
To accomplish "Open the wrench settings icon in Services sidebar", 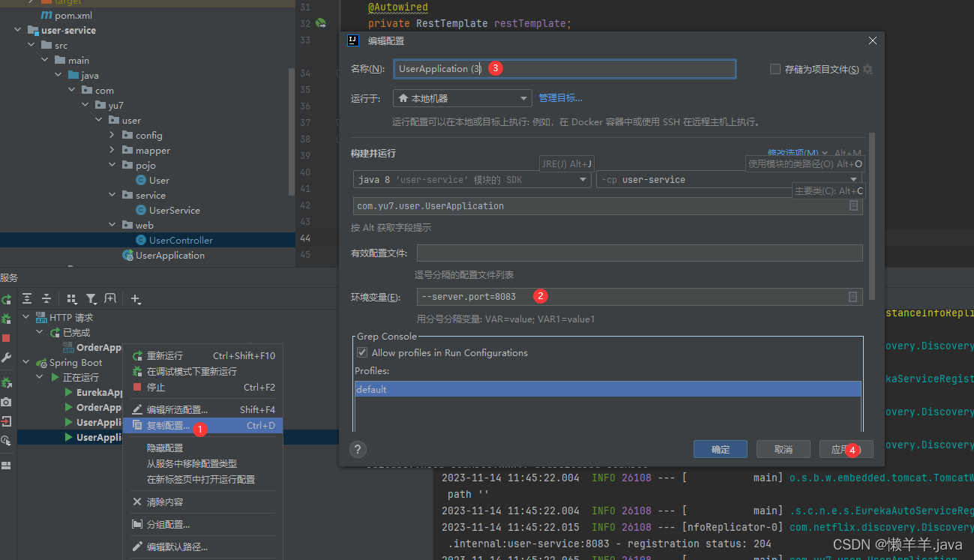I will [6, 358].
